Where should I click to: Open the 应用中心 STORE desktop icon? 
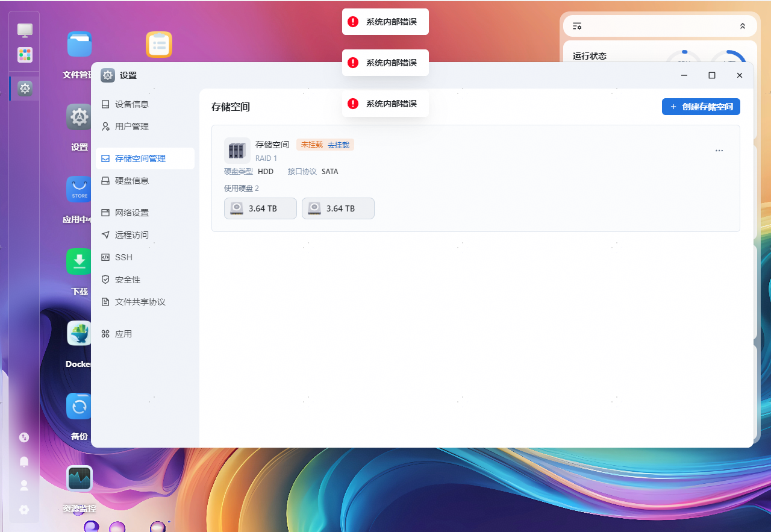pos(79,189)
